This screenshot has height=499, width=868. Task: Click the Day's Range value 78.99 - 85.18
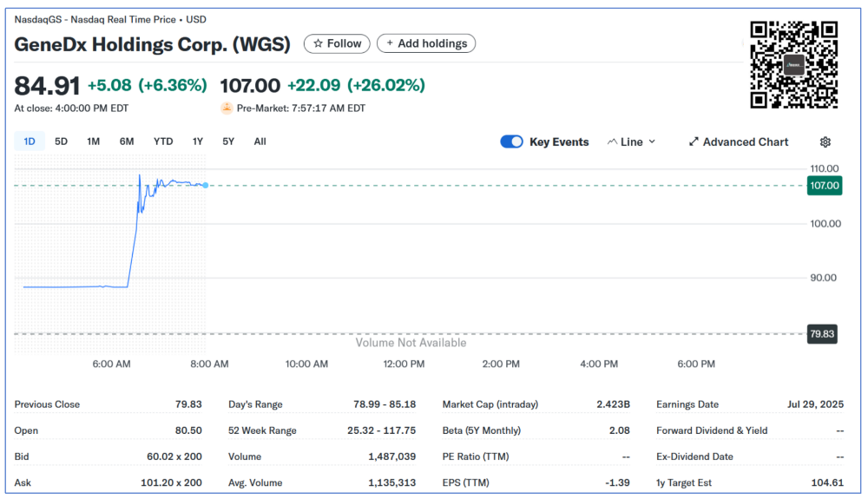[385, 404]
